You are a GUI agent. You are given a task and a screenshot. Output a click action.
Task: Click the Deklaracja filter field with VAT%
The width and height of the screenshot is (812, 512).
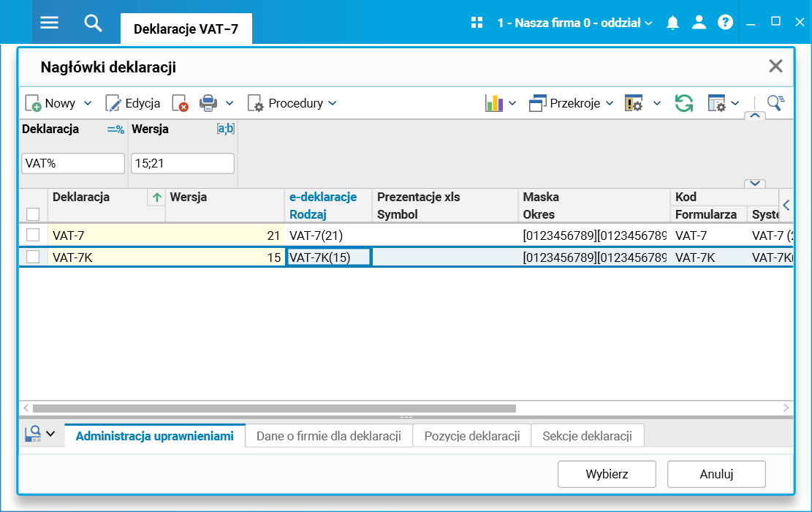click(x=73, y=163)
